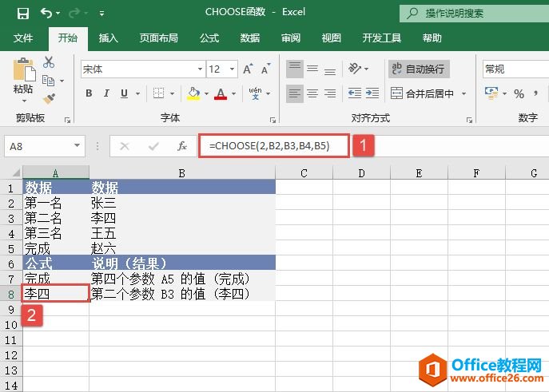Viewport: 549px width, 392px height.
Task: Click the Increase Indent icon
Action: (372, 93)
